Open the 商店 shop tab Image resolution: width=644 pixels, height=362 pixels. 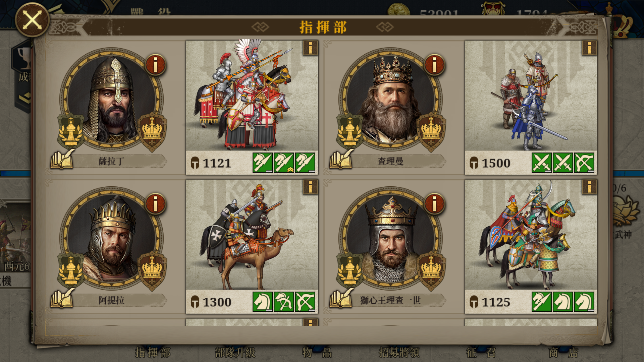tap(563, 352)
